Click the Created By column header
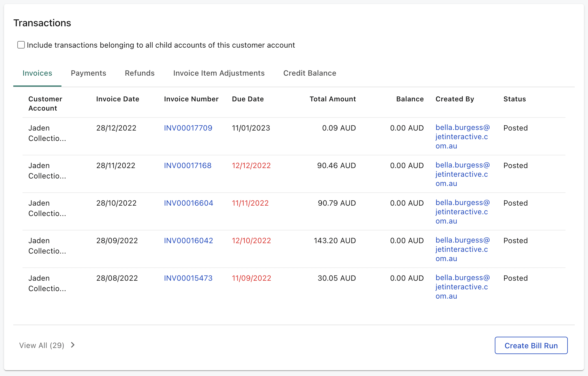 pyautogui.click(x=455, y=99)
